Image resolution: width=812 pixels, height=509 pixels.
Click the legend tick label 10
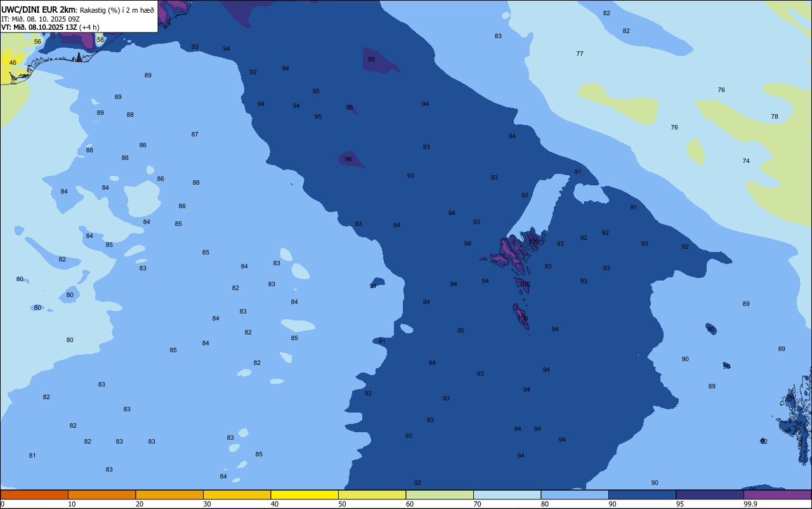coord(72,504)
